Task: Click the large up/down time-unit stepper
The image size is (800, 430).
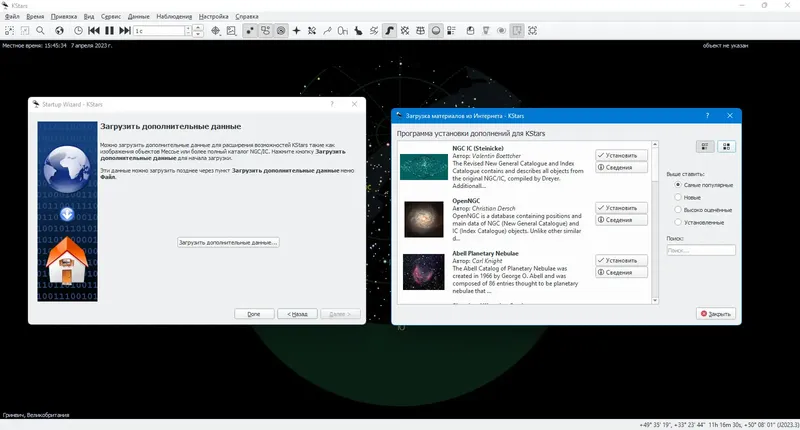Action: click(x=198, y=31)
